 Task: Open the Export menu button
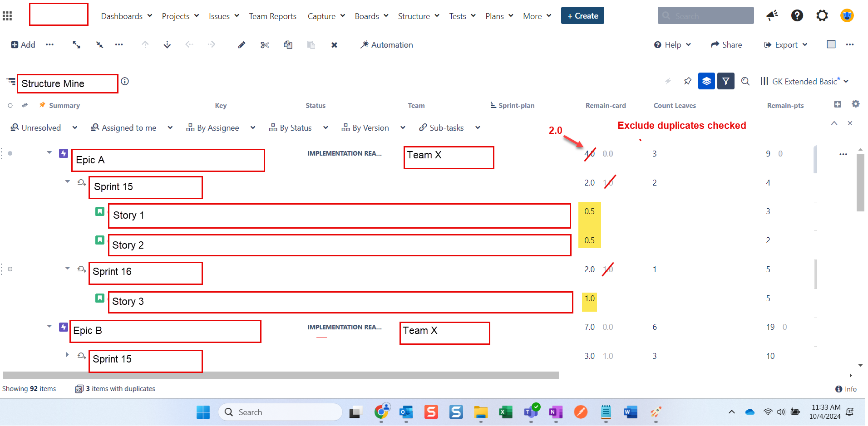(786, 44)
